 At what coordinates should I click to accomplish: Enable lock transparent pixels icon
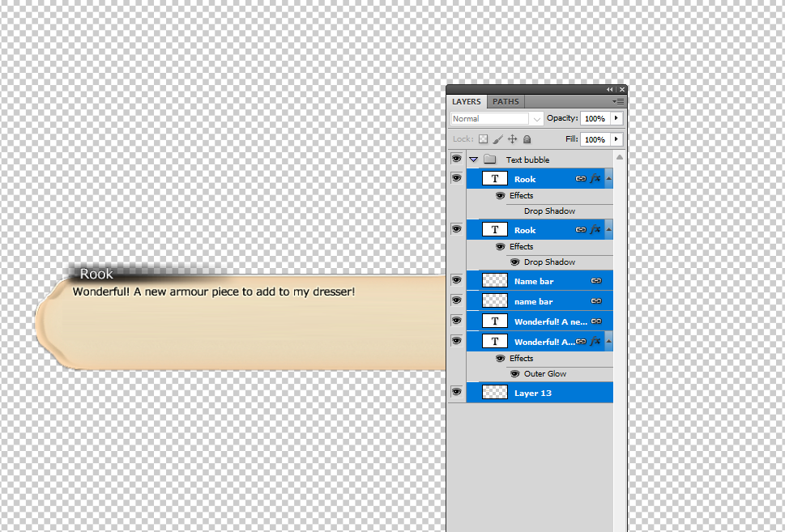tap(483, 139)
